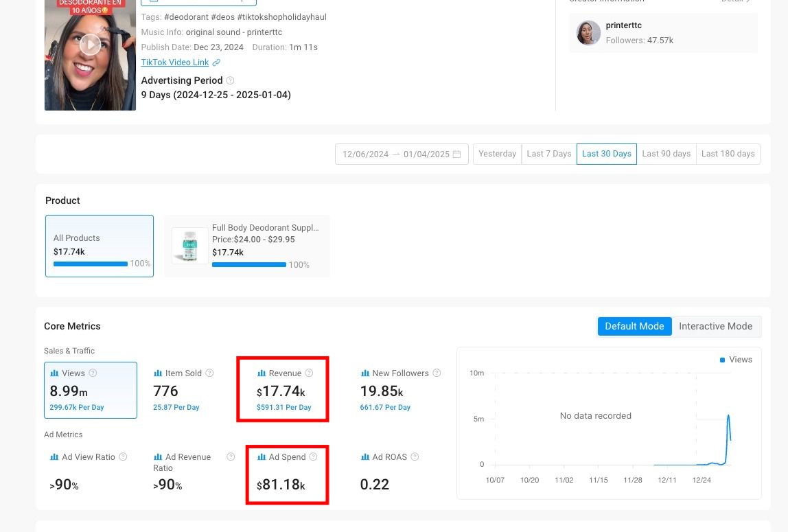Click the Views legend label in the chart
The image size is (788, 532).
click(x=740, y=360)
